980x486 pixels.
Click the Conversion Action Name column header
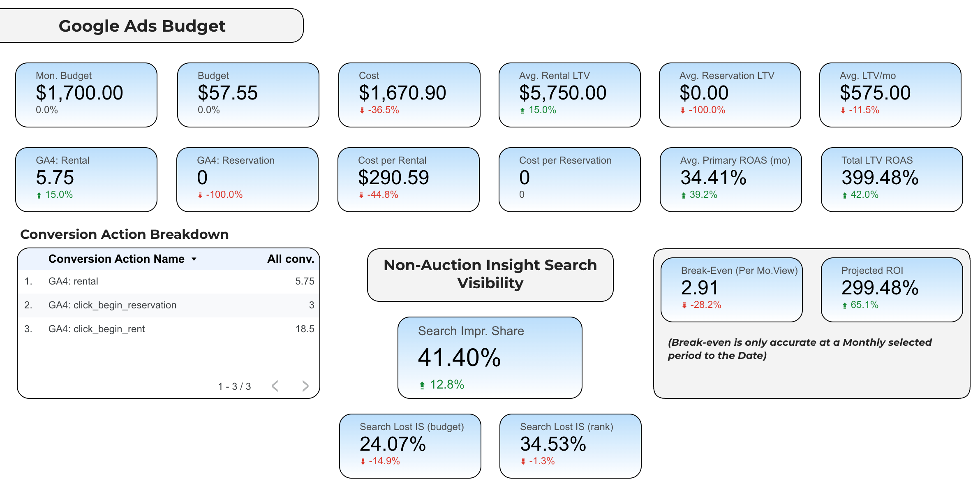(x=116, y=259)
